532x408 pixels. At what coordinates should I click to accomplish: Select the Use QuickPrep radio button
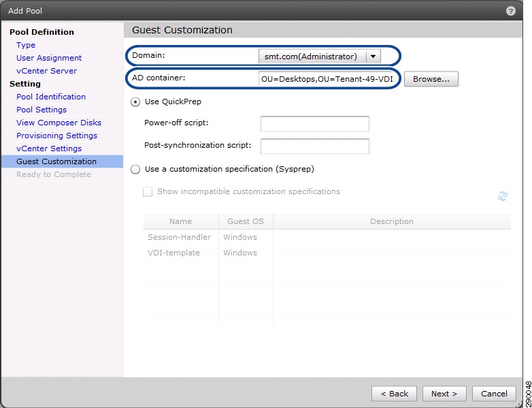point(135,102)
